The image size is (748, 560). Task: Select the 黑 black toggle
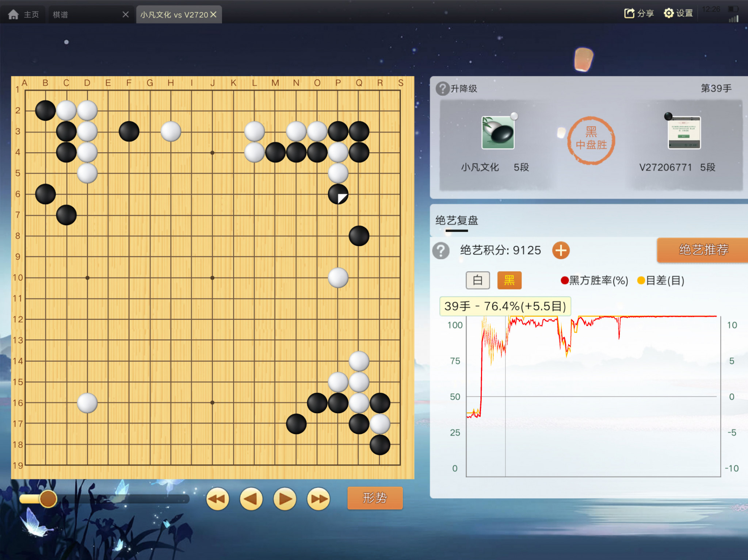click(510, 280)
